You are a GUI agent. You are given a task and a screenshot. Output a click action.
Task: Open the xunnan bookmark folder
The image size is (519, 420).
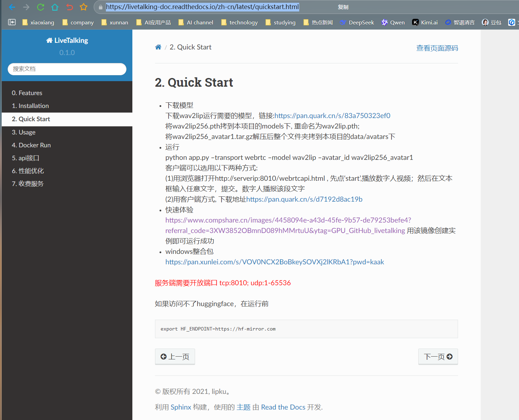[115, 22]
